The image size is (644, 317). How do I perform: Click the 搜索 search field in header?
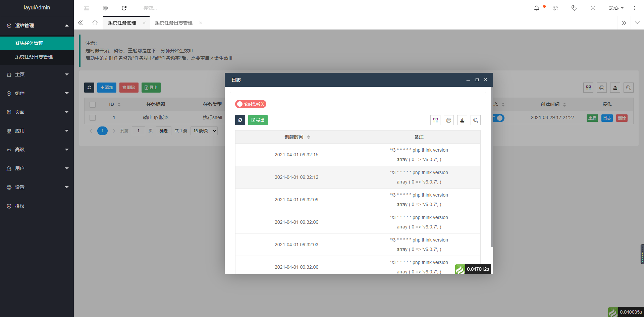[168, 8]
